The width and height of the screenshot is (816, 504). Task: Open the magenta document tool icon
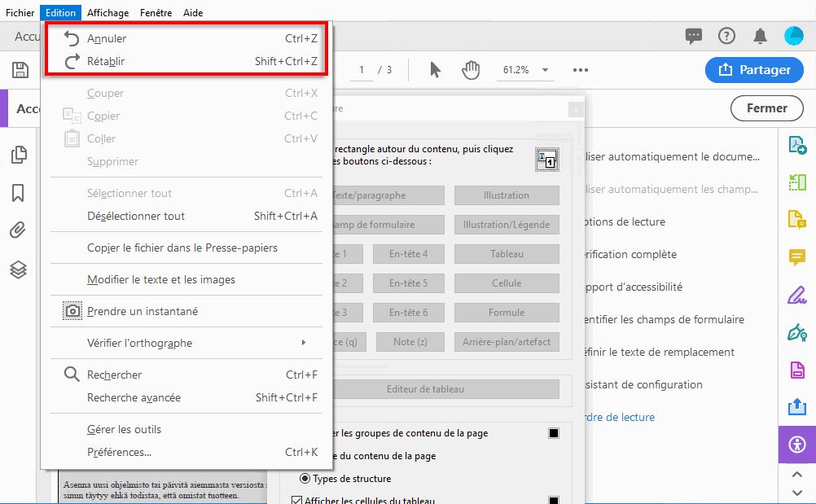tap(797, 370)
